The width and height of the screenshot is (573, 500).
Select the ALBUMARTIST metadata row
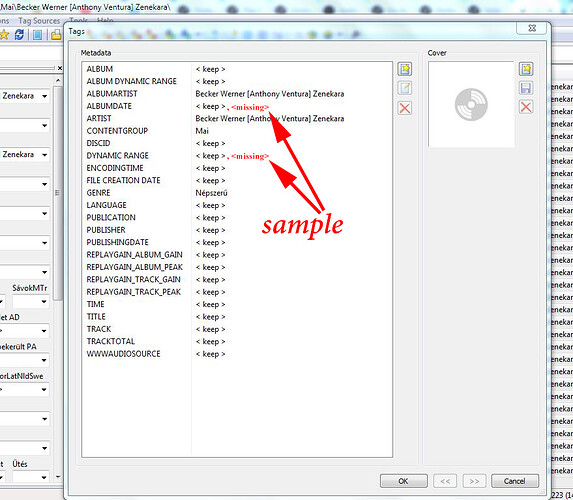pos(237,94)
